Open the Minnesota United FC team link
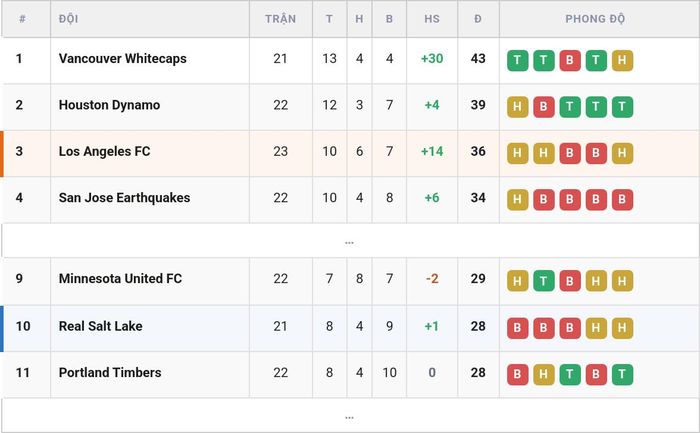Screen dimensions: 700x433 [x=121, y=279]
